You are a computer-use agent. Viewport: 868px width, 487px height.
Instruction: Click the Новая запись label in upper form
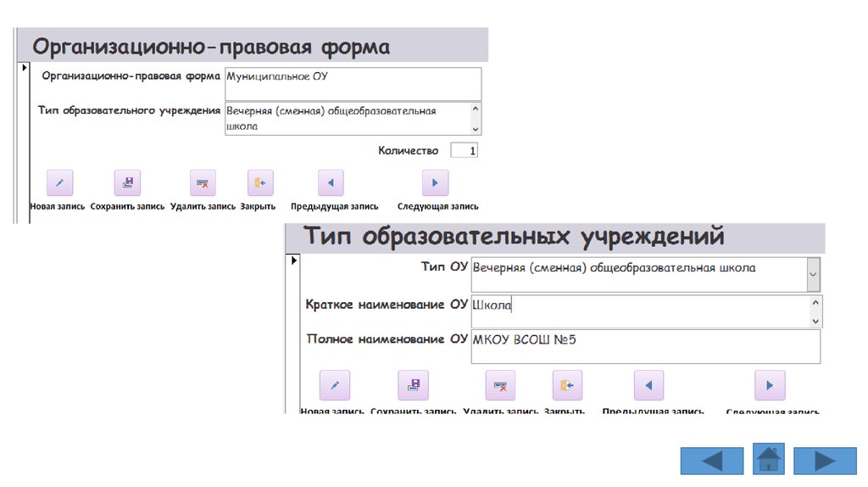coord(58,206)
